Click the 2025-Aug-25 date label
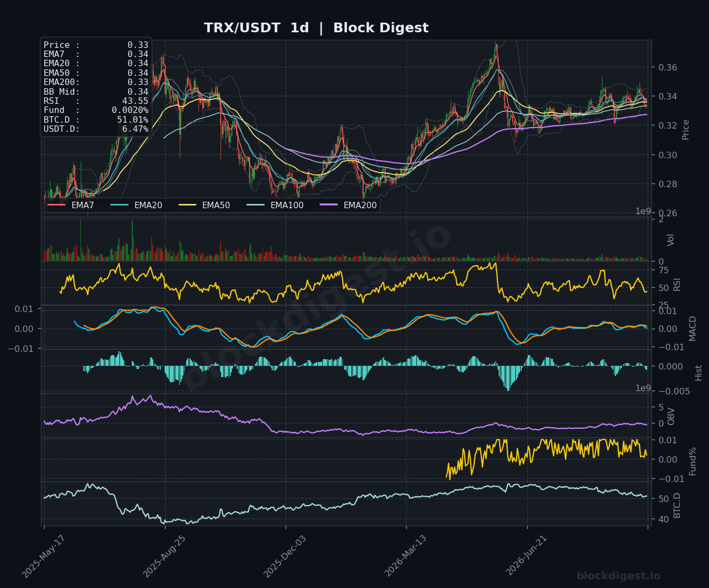The width and height of the screenshot is (709, 588). (164, 556)
